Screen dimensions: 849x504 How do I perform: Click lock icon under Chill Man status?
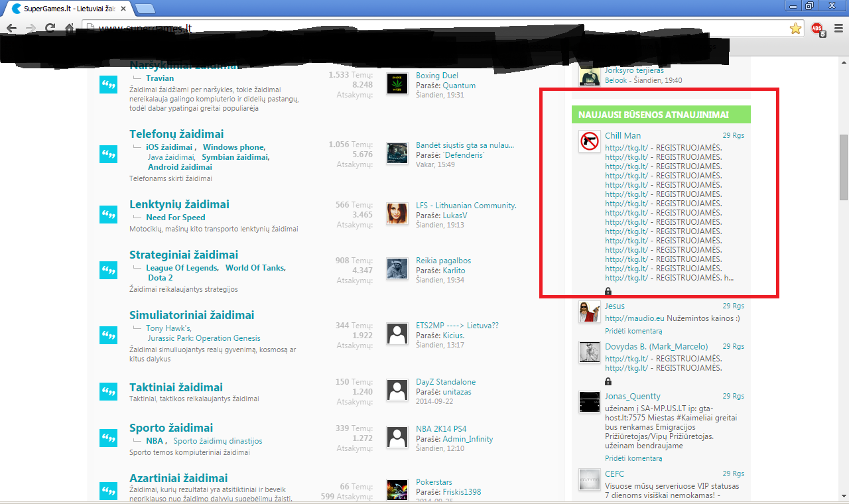pos(608,291)
